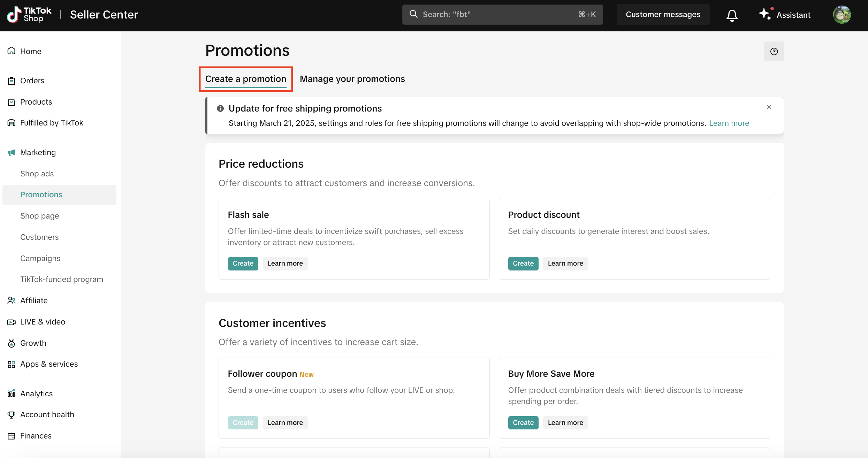Open the Account health section

47,414
